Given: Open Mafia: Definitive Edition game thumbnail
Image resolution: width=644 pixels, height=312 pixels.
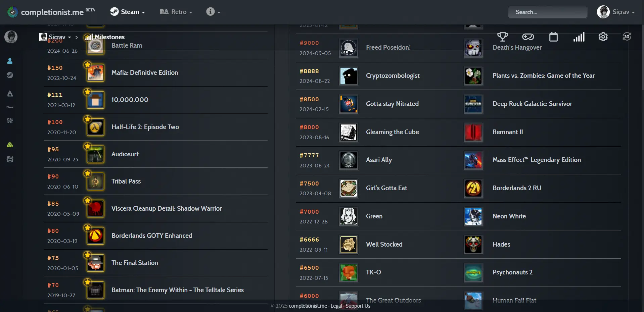Looking at the screenshot, I should click(95, 73).
